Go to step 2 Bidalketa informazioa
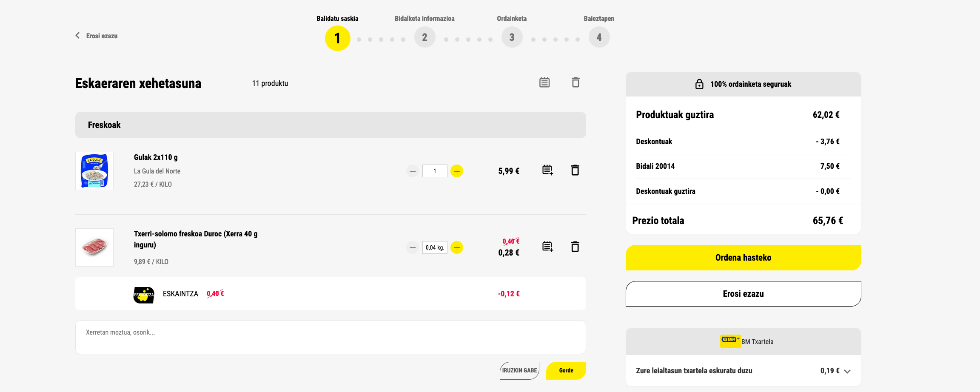Viewport: 980px width, 392px height. [424, 37]
